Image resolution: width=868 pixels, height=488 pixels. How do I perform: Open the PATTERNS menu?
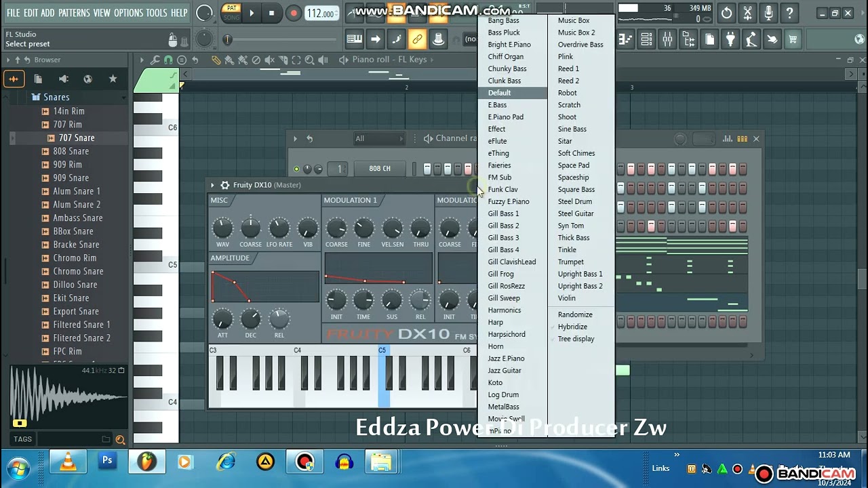click(74, 13)
